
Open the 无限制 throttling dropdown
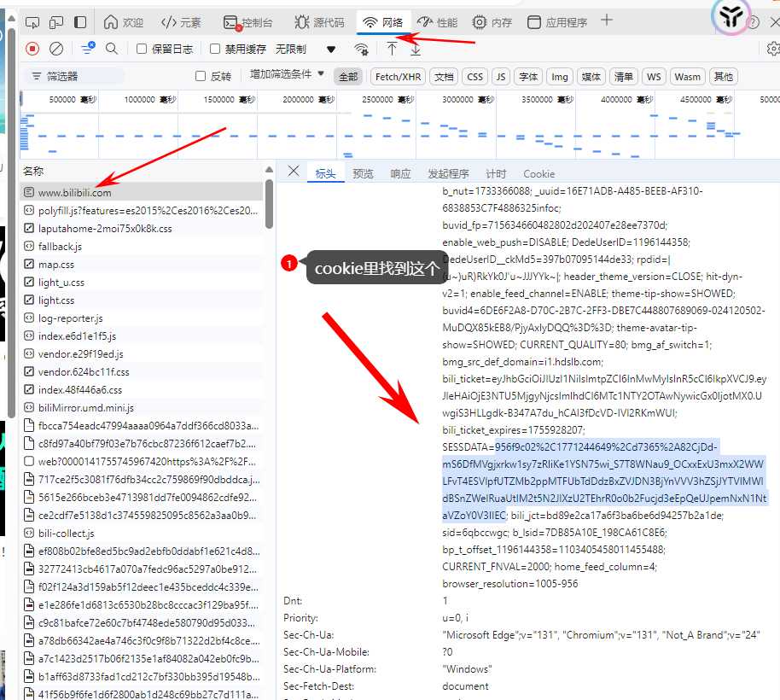pos(306,49)
